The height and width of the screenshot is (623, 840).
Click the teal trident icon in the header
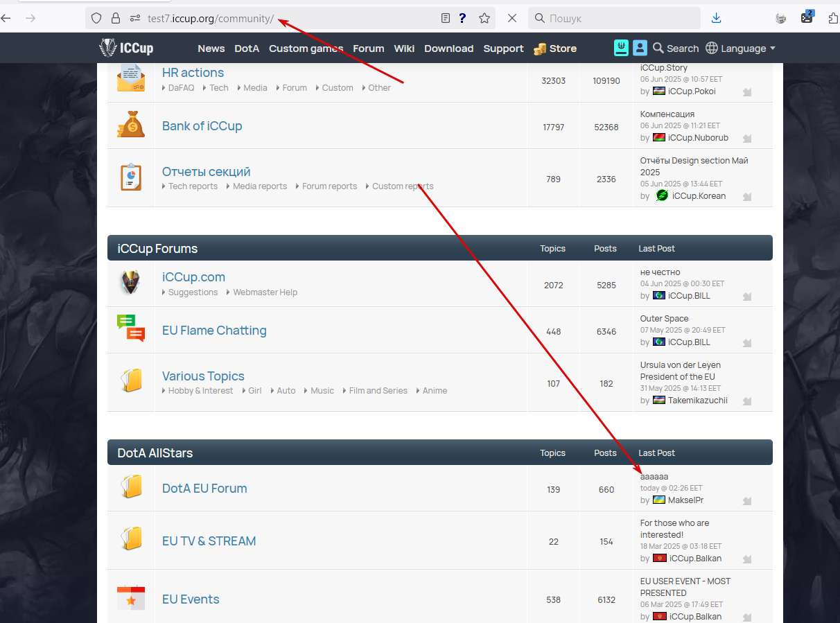(x=622, y=48)
